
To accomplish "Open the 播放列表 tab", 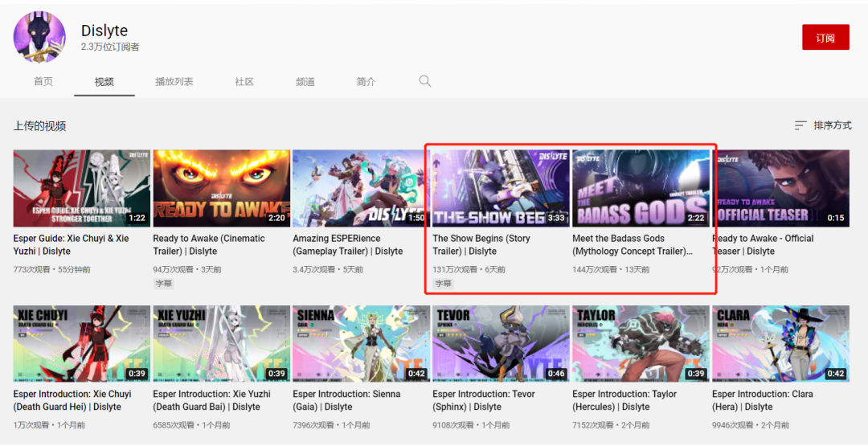I will (174, 82).
